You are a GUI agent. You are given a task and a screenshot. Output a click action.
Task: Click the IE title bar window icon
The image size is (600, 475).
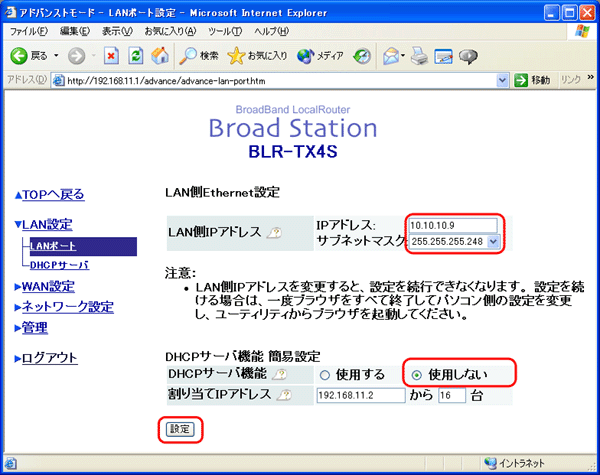click(10, 12)
